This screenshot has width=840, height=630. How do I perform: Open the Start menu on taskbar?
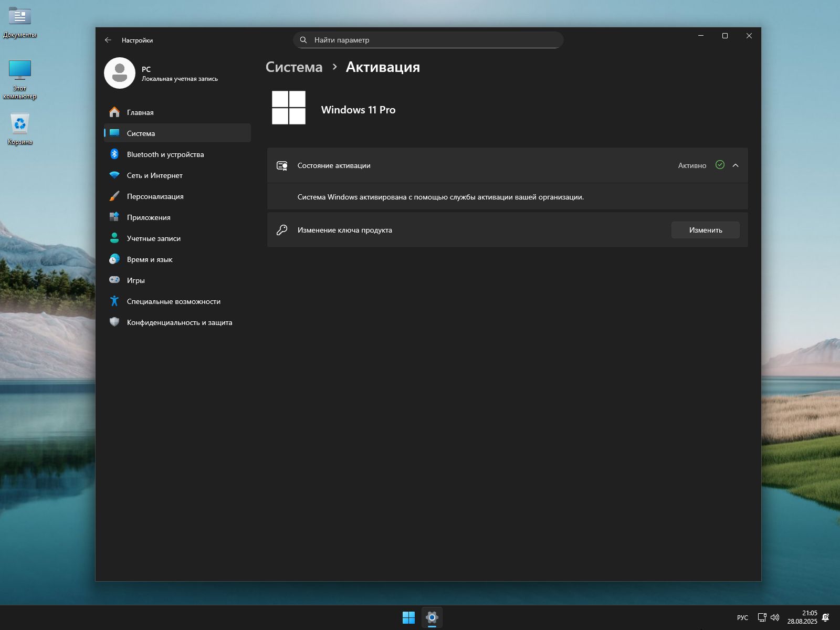pos(408,617)
